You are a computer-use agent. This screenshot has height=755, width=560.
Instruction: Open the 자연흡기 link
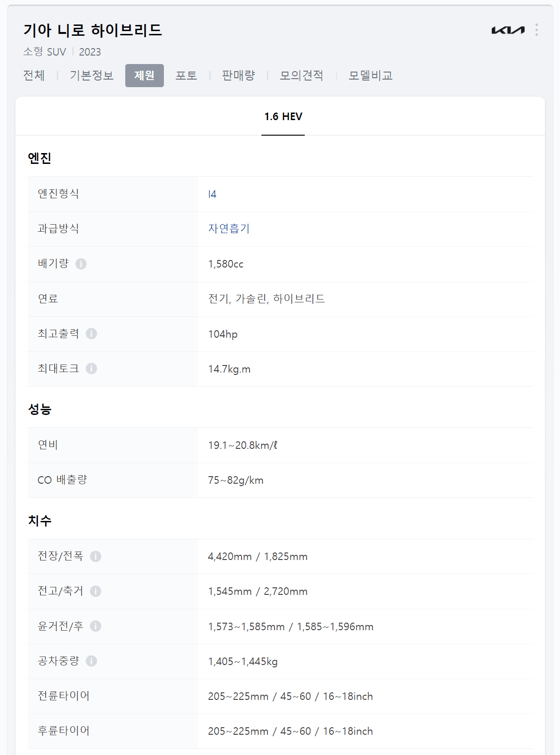coord(229,229)
